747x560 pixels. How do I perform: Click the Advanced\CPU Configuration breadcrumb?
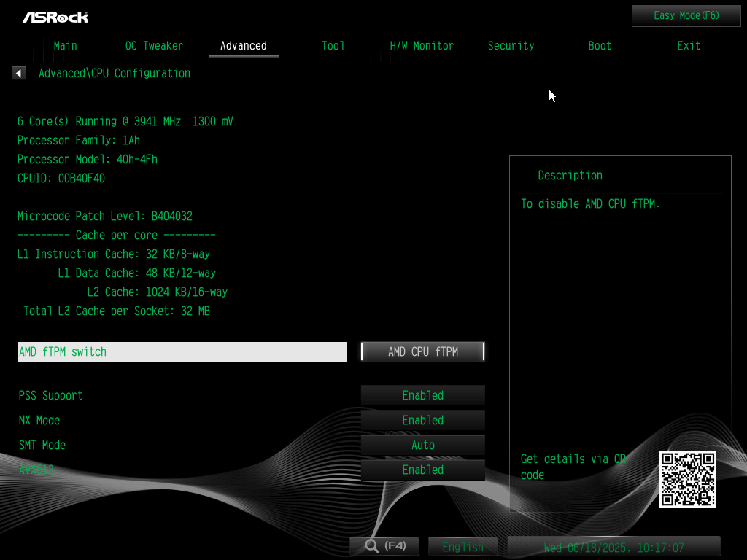pos(115,74)
